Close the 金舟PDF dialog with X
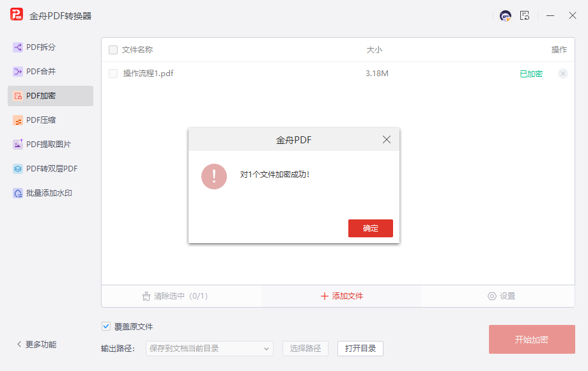The height and width of the screenshot is (371, 588). coord(387,139)
